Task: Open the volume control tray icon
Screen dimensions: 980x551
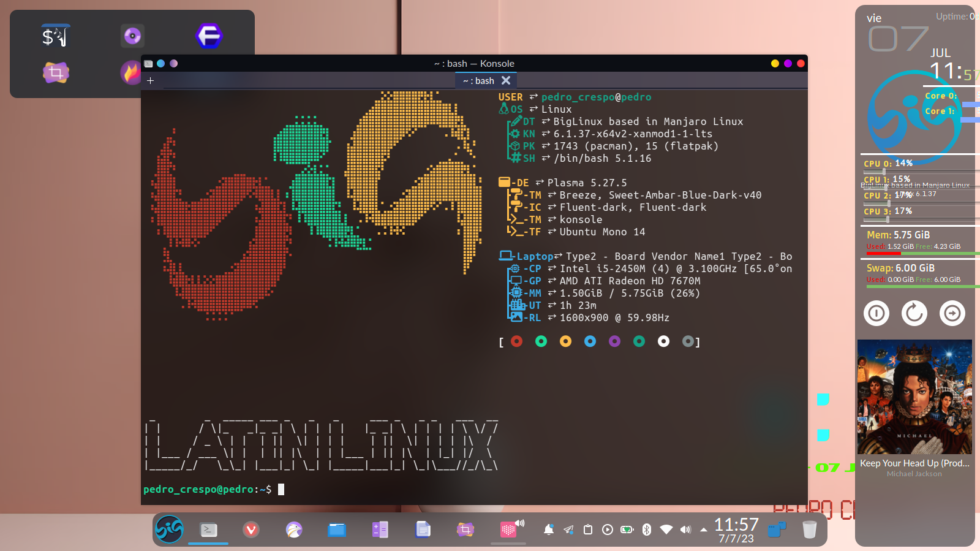Action: click(686, 530)
